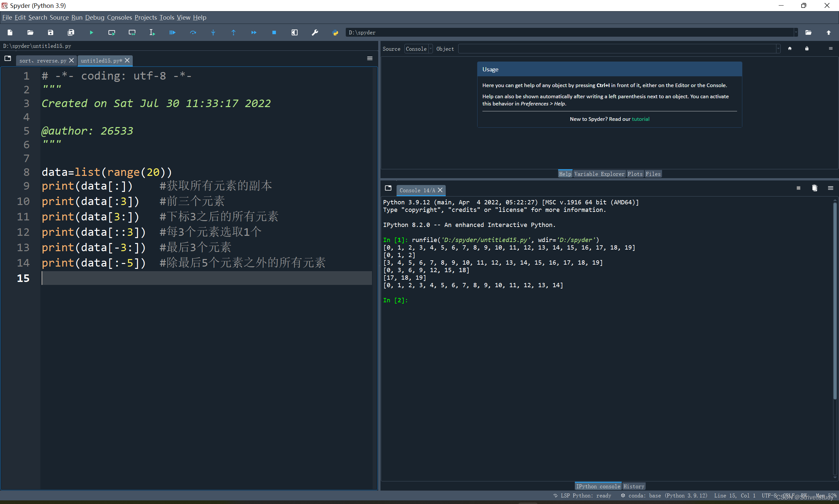
Task: Open the IPython console options menu
Action: pos(831,188)
